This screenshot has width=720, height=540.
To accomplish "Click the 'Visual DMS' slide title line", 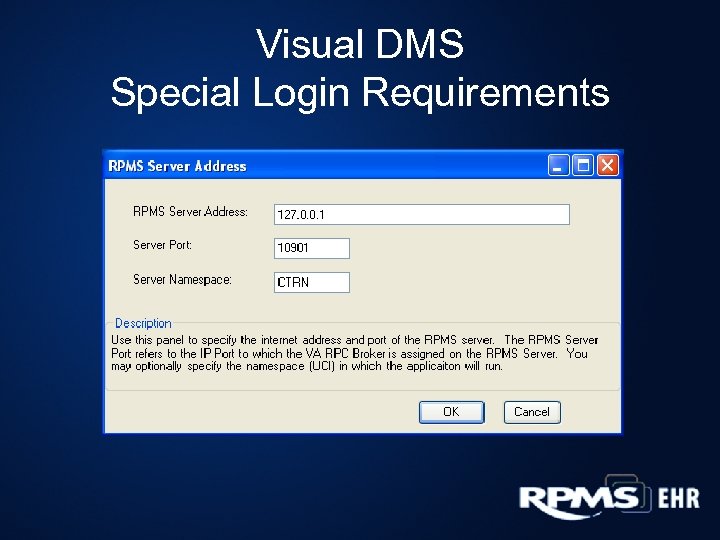I will click(360, 44).
